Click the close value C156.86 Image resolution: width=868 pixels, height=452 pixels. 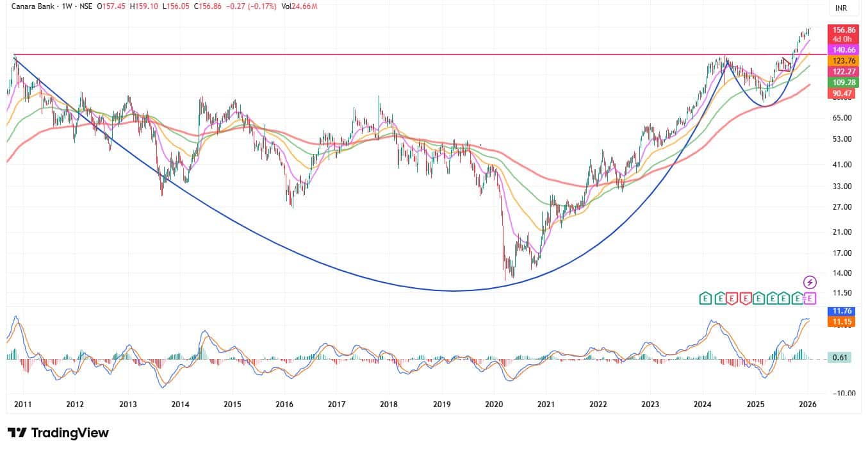click(206, 6)
